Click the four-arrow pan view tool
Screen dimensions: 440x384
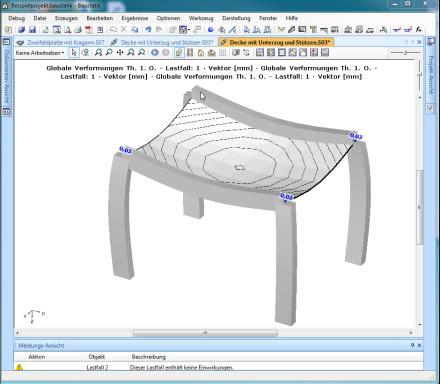[x=120, y=52]
